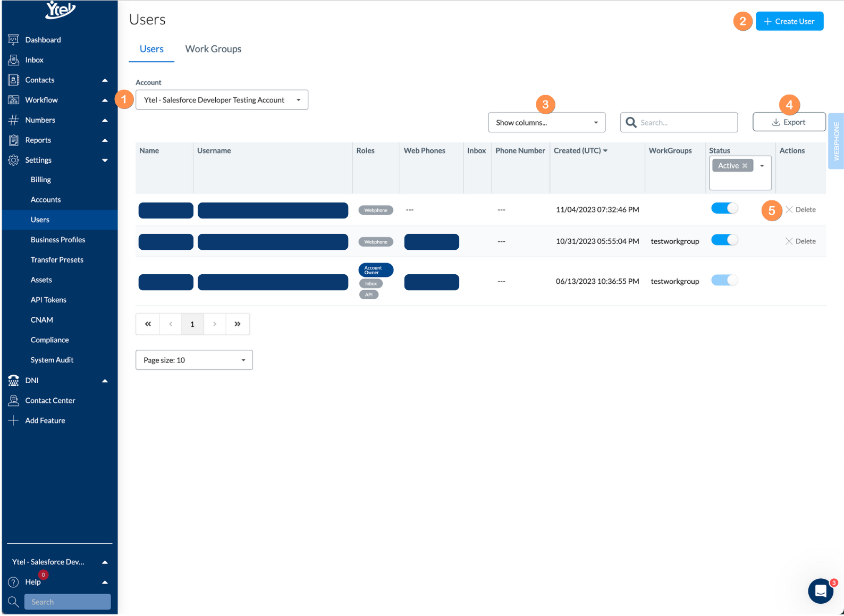
Task: Toggle status for the user created 06/13/2023
Action: pos(724,280)
